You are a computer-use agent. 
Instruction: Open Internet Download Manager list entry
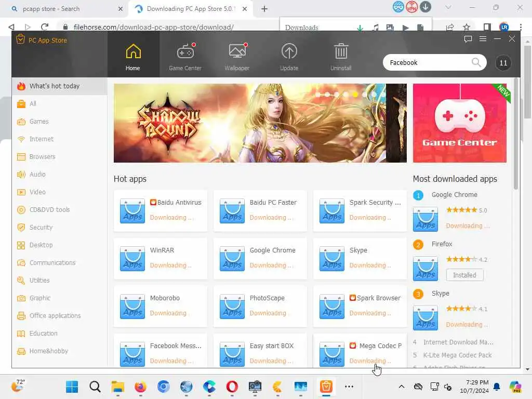coord(458,342)
